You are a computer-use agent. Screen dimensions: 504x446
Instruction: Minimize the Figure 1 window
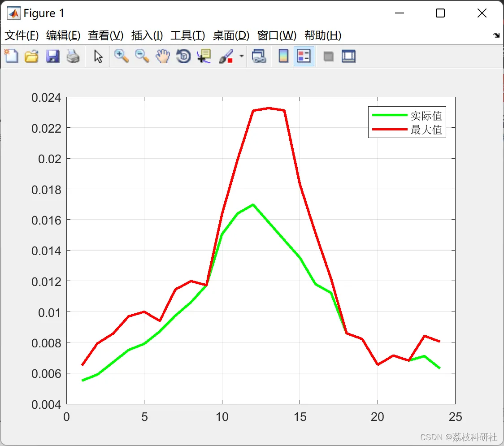coord(400,13)
